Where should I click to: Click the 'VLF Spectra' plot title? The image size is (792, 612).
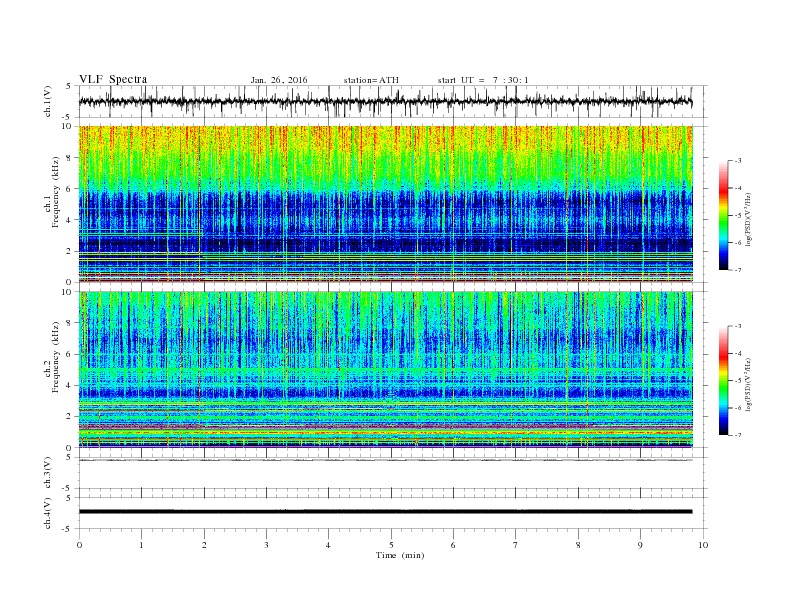click(x=113, y=79)
